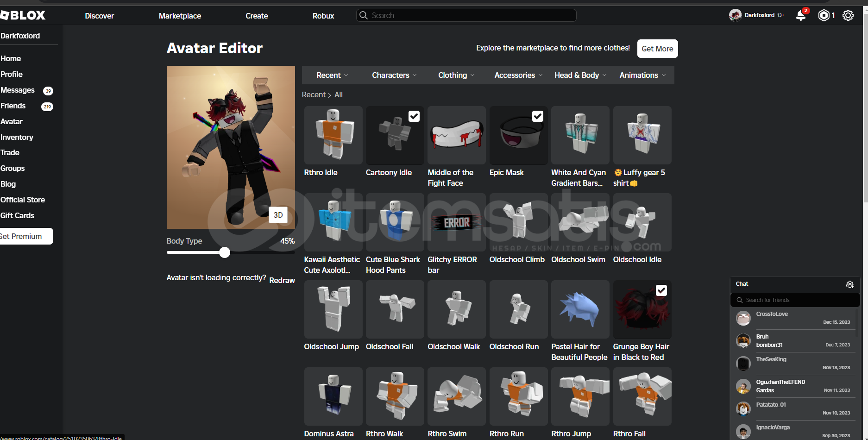Screen dimensions: 868x440
Task: Open Inventory from the sidebar
Action: point(17,137)
